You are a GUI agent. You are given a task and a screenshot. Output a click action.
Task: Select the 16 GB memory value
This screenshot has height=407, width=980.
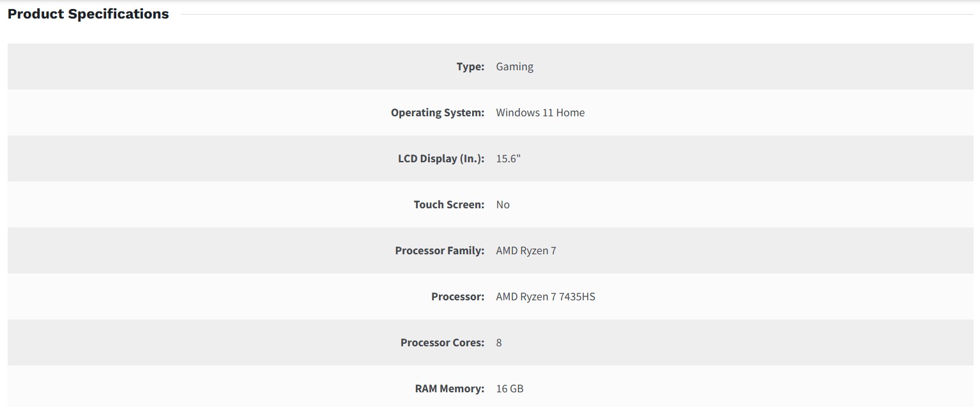pos(510,388)
